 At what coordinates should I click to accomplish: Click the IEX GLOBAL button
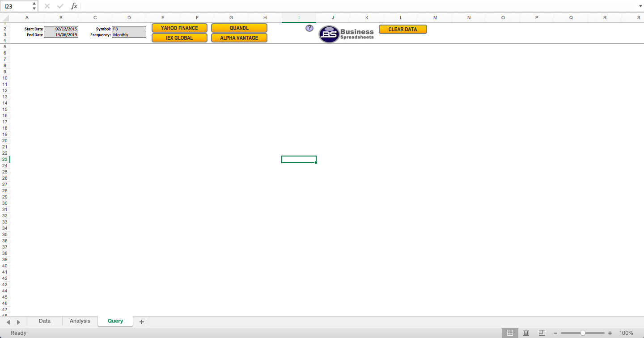click(x=179, y=38)
